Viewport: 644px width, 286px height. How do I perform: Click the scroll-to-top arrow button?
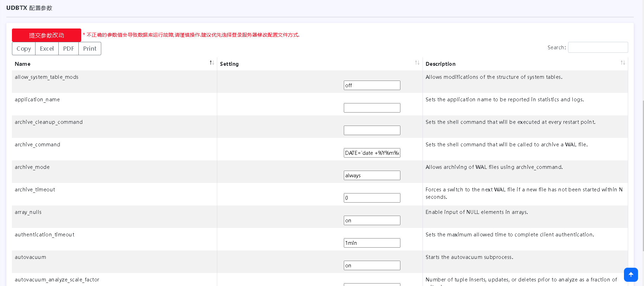[631, 275]
